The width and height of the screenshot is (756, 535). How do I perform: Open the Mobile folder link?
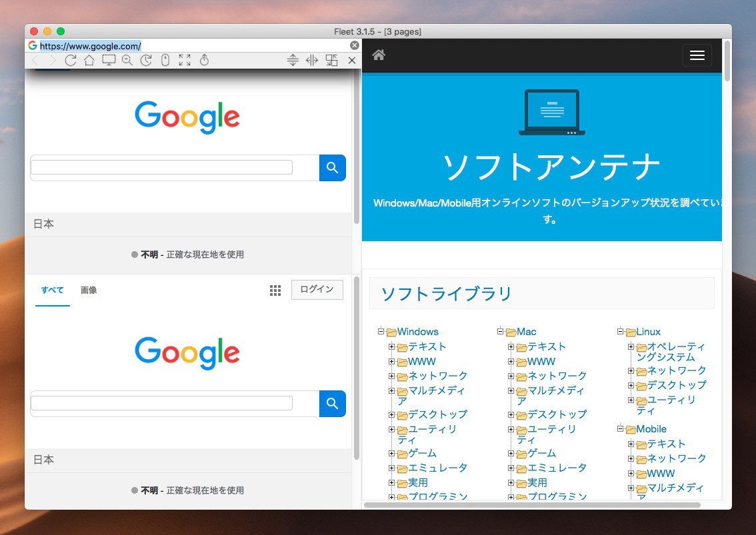651,429
